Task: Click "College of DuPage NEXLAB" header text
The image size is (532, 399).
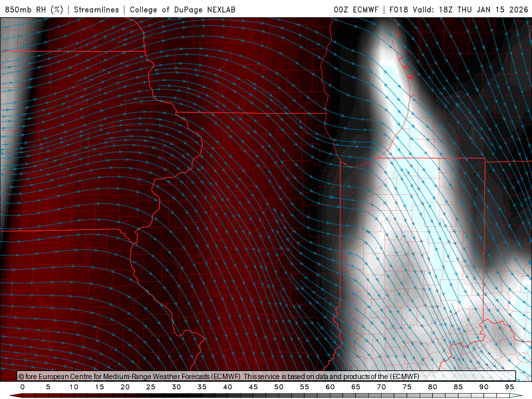Action: tap(182, 9)
